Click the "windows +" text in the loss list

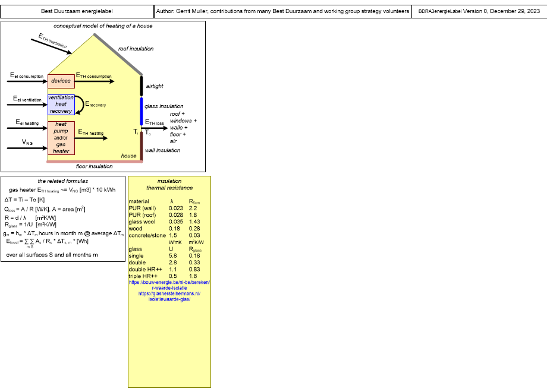pyautogui.click(x=184, y=121)
